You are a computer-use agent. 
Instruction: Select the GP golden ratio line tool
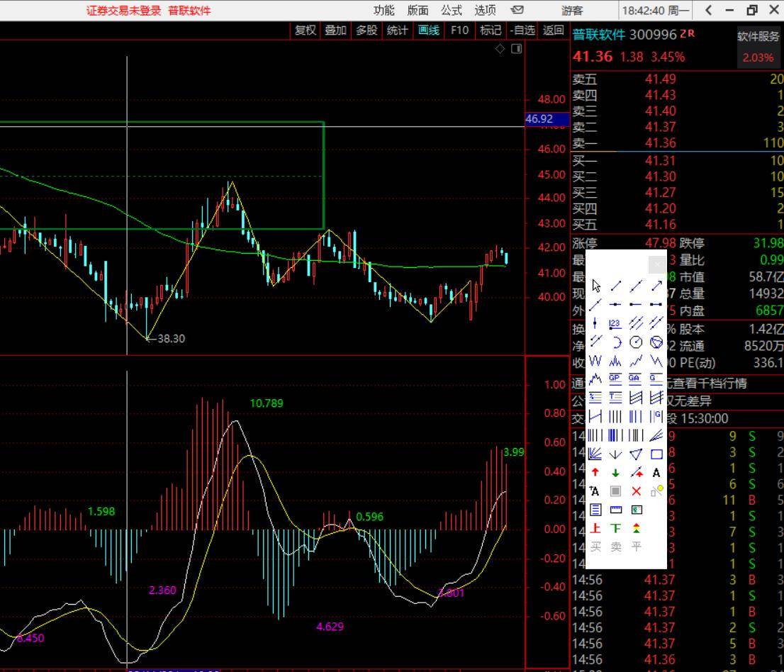[x=615, y=379]
